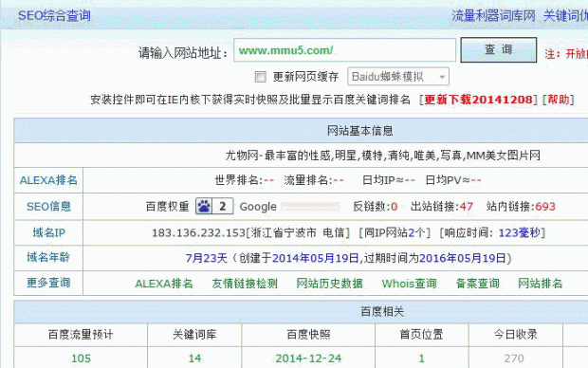
Task: Open the SEO综合查询 header link
Action: tap(54, 16)
